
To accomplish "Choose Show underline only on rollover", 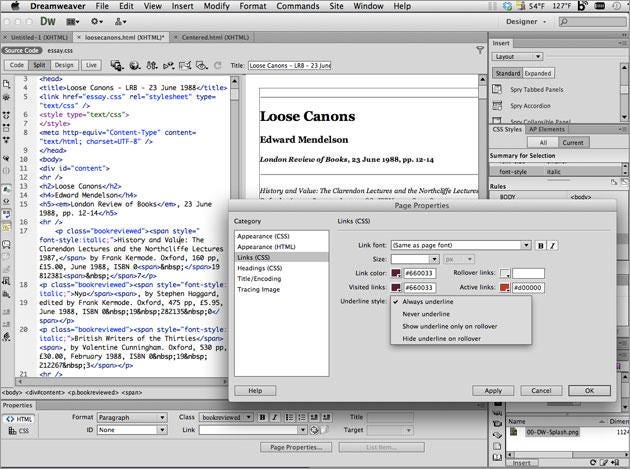I will pos(450,326).
